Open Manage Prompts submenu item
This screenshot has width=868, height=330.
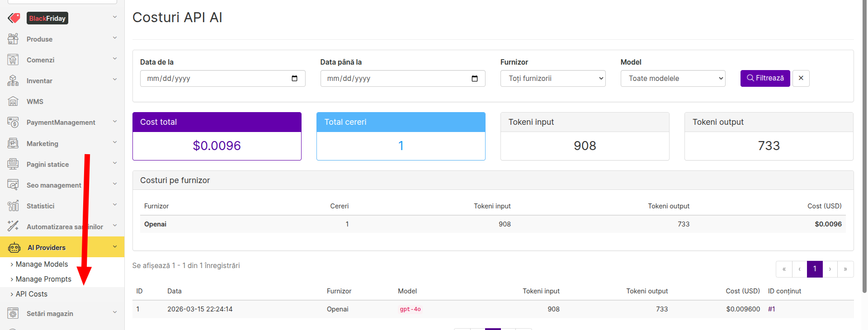pyautogui.click(x=43, y=279)
